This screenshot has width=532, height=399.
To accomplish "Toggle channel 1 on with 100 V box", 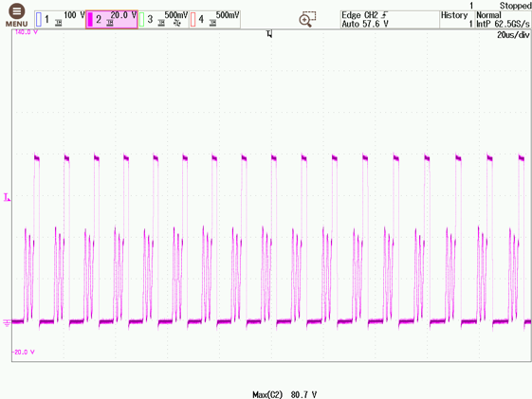I will tap(60, 19).
